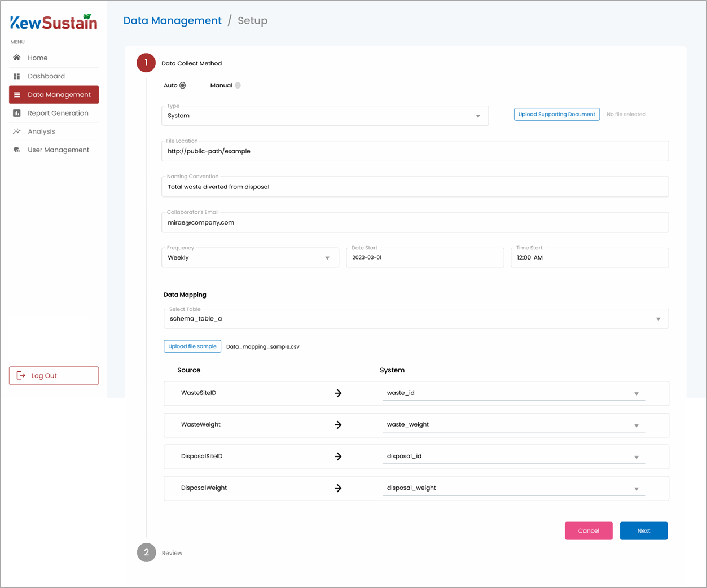Click the arrow icon in the DisposalWeight row
The image size is (707, 588).
point(338,488)
